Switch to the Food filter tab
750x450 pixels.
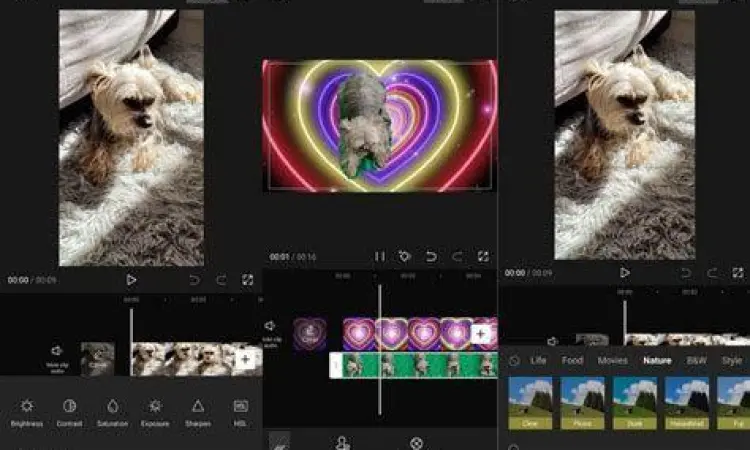pos(572,361)
